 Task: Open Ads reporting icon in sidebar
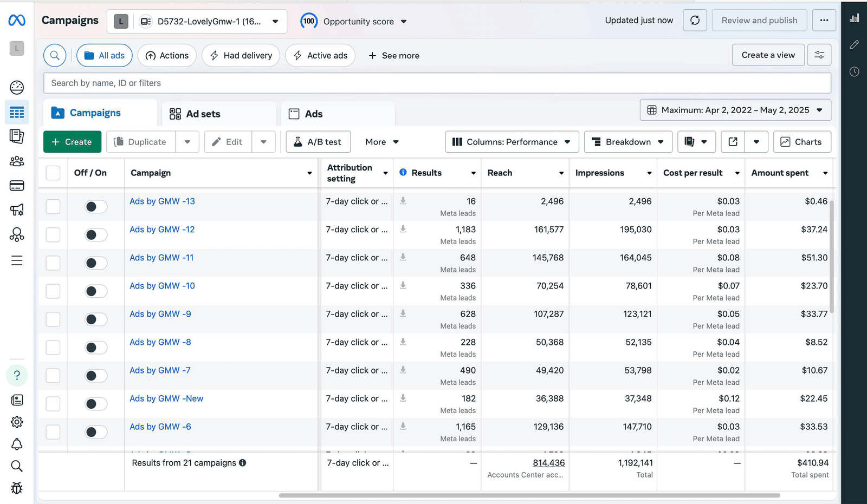coord(17,136)
